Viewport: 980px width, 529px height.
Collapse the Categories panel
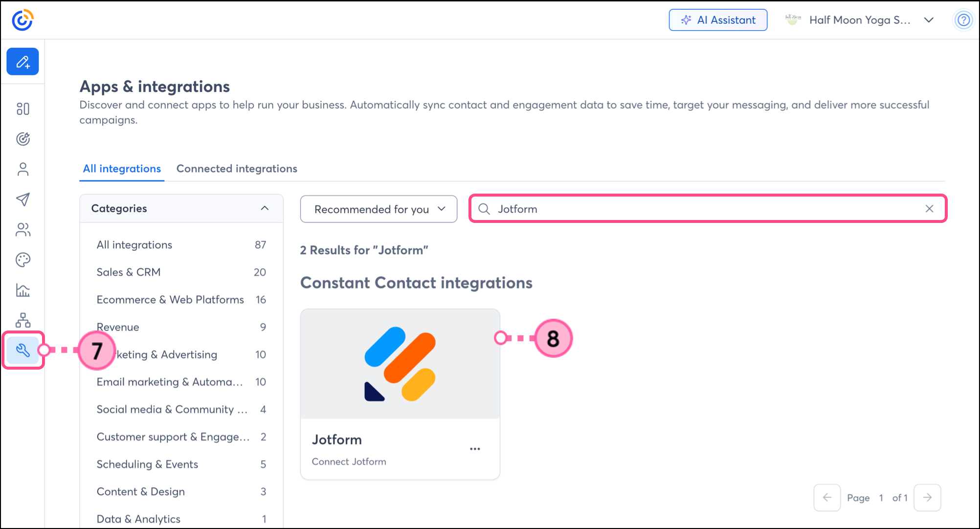click(x=265, y=208)
